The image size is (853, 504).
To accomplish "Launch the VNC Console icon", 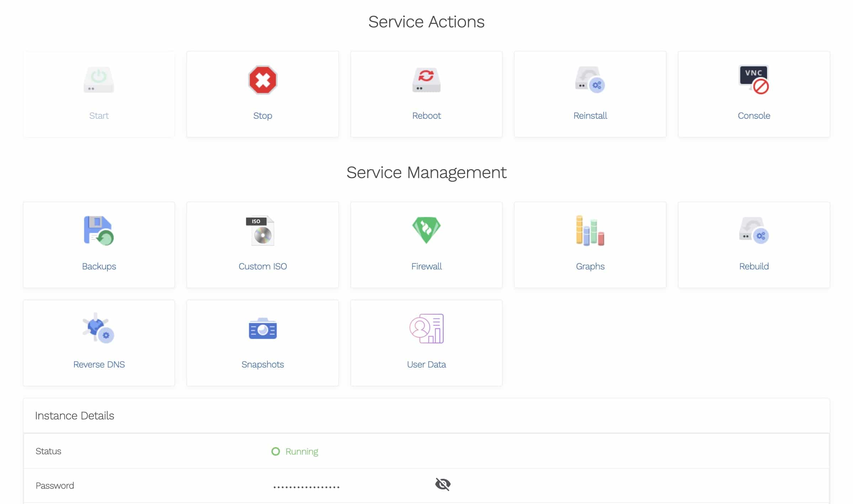I will (754, 80).
